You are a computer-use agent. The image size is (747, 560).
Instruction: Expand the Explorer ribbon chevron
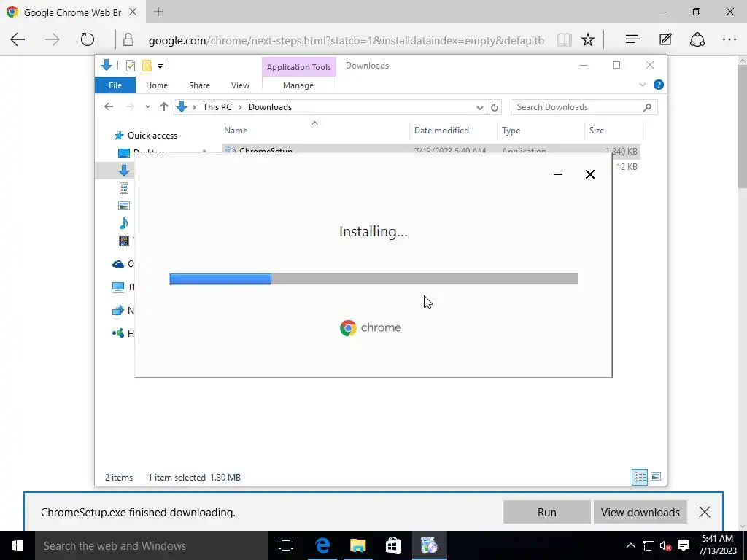(x=642, y=85)
